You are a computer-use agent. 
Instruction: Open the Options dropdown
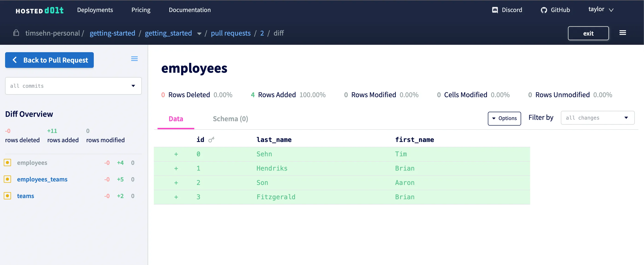[504, 118]
